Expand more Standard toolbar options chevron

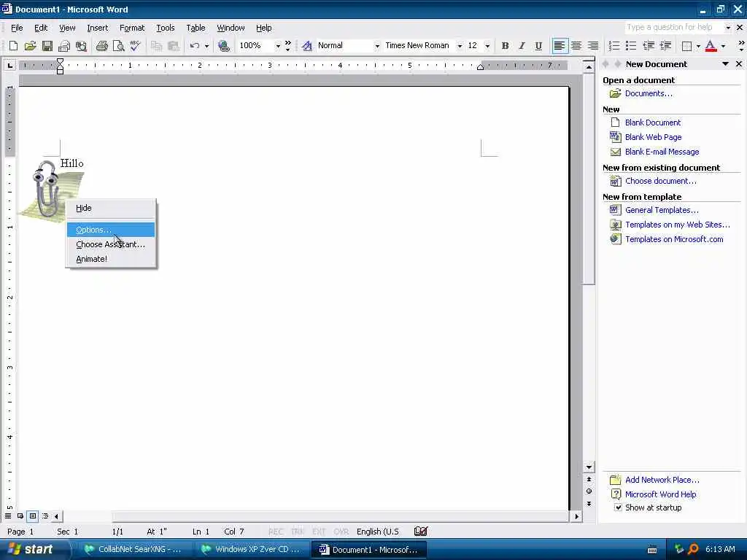tap(287, 46)
